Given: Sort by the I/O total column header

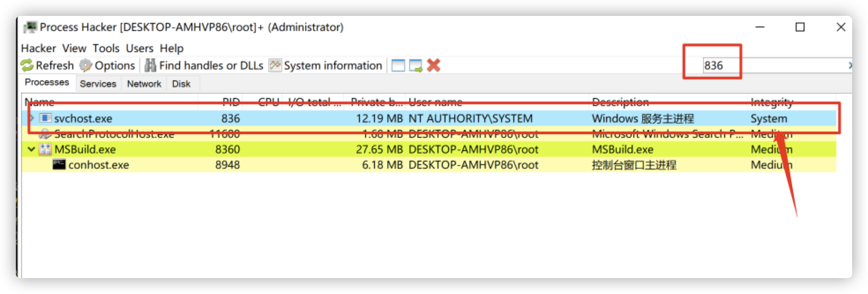Looking at the screenshot, I should click(314, 102).
